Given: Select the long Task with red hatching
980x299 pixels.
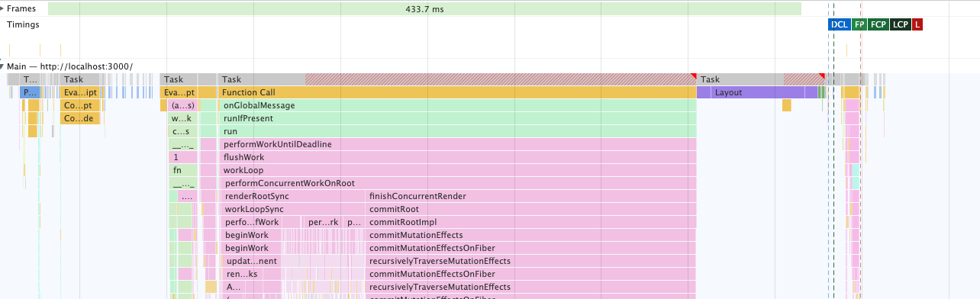Looking at the screenshot, I should pyautogui.click(x=457, y=79).
